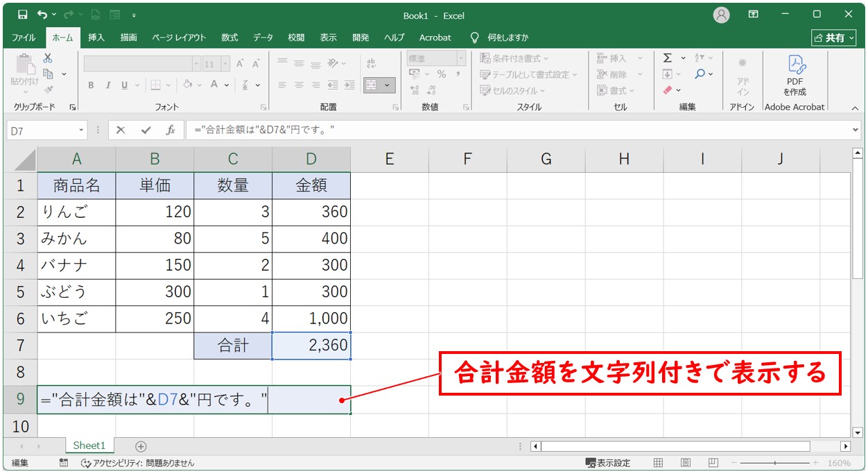868x474 pixels.
Task: Toggle the セルを結合して中央揃え control
Action: 372,85
